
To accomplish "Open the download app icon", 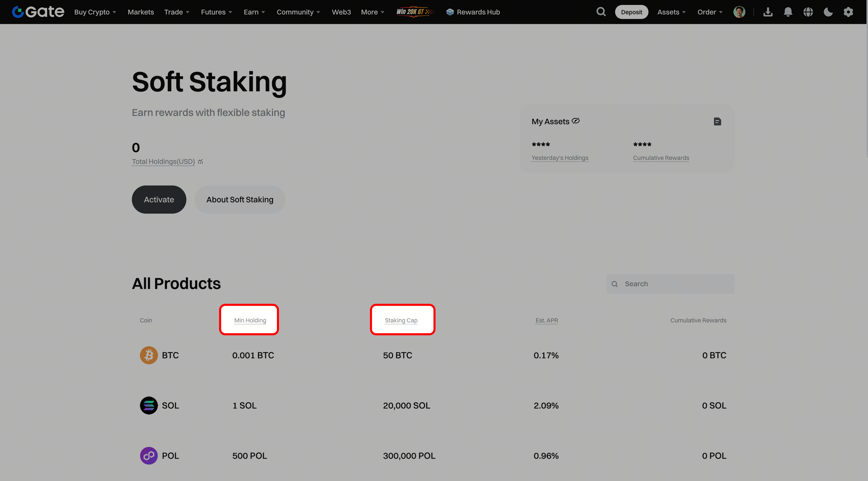I will tap(768, 12).
